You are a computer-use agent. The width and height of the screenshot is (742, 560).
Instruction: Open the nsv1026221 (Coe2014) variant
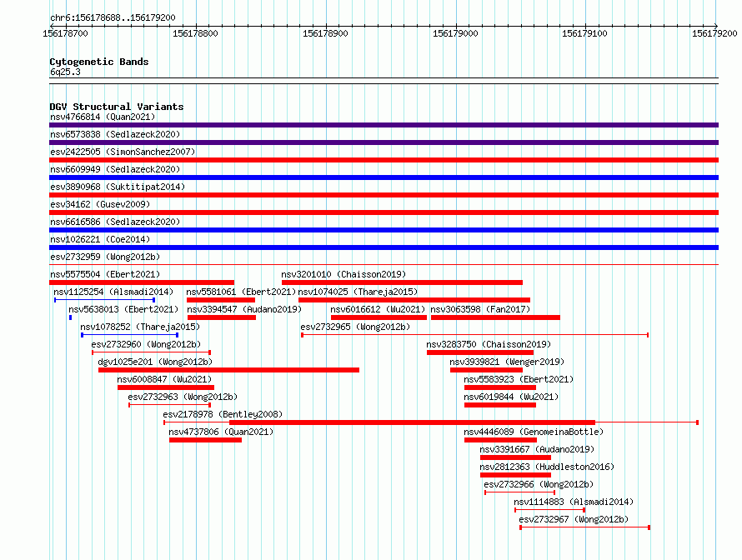tap(100, 239)
